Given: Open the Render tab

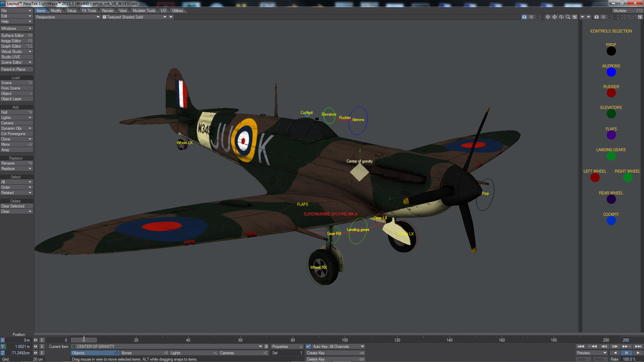Looking at the screenshot, I should [107, 11].
